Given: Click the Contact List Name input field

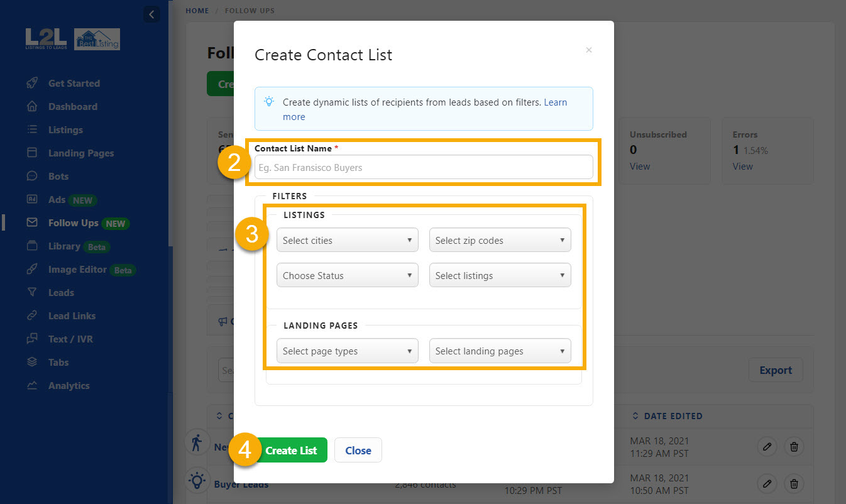Looking at the screenshot, I should [x=423, y=167].
